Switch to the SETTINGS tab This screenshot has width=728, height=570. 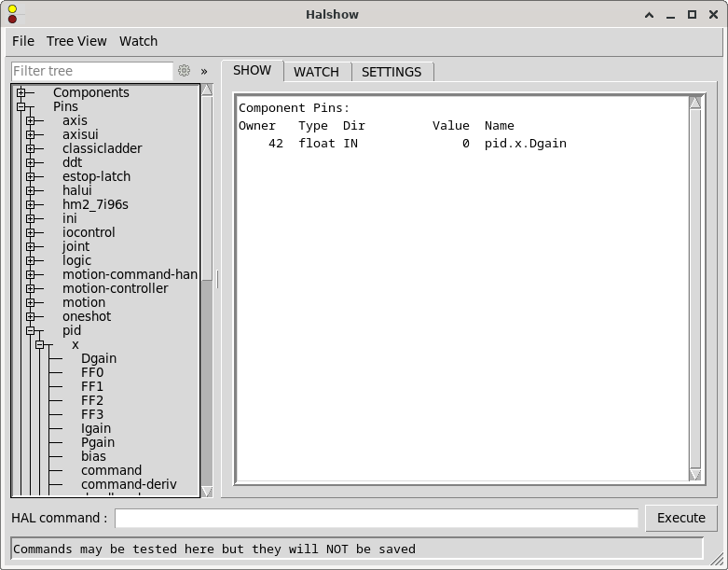pos(391,72)
